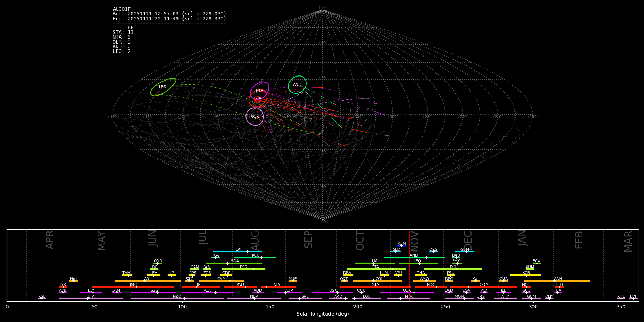Image resolution: width=644 pixels, height=322 pixels.
Task: Click the FEB month label
Action: (579, 240)
